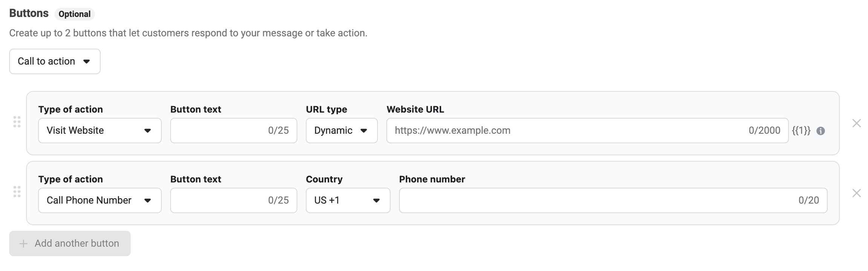
Task: Open the Call to action dropdown
Action: coord(55,61)
